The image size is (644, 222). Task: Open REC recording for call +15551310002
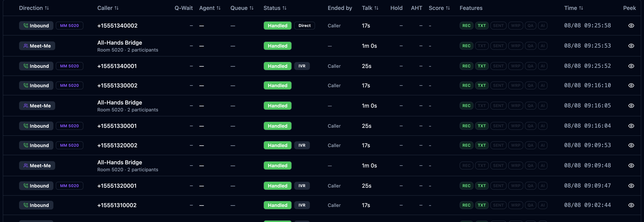click(466, 205)
